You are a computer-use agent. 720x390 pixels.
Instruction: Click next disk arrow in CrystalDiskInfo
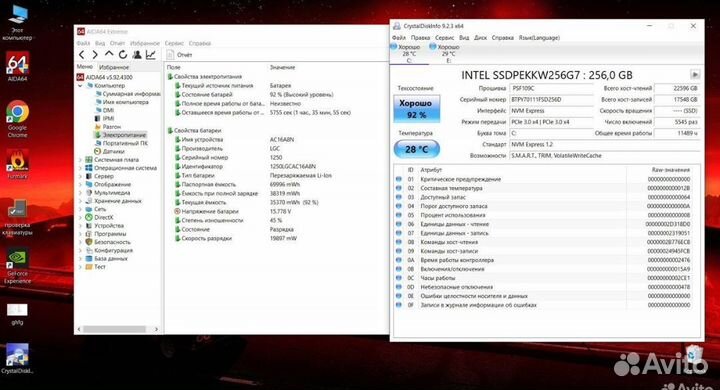point(695,74)
